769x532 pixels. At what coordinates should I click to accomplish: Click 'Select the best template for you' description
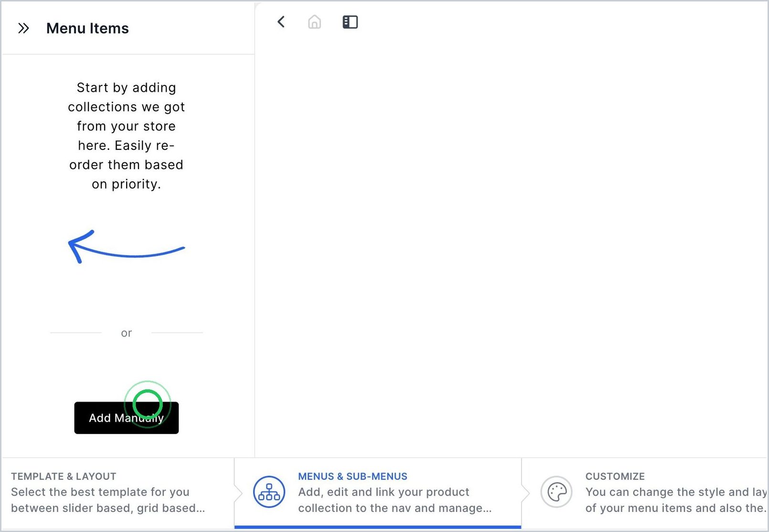coord(108,500)
